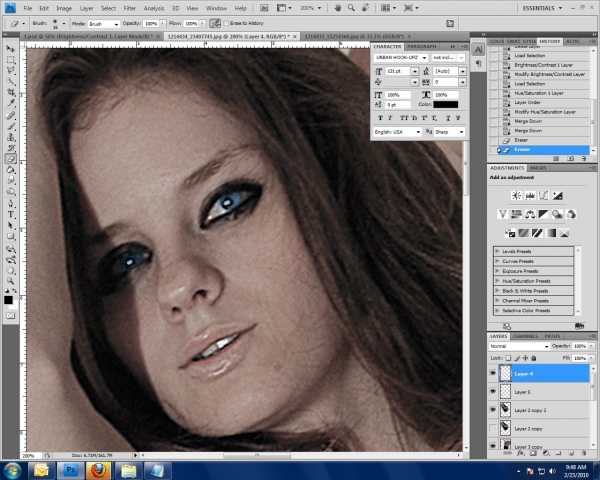This screenshot has height=480, width=600.
Task: Open the Analysis menu
Action: [154, 8]
